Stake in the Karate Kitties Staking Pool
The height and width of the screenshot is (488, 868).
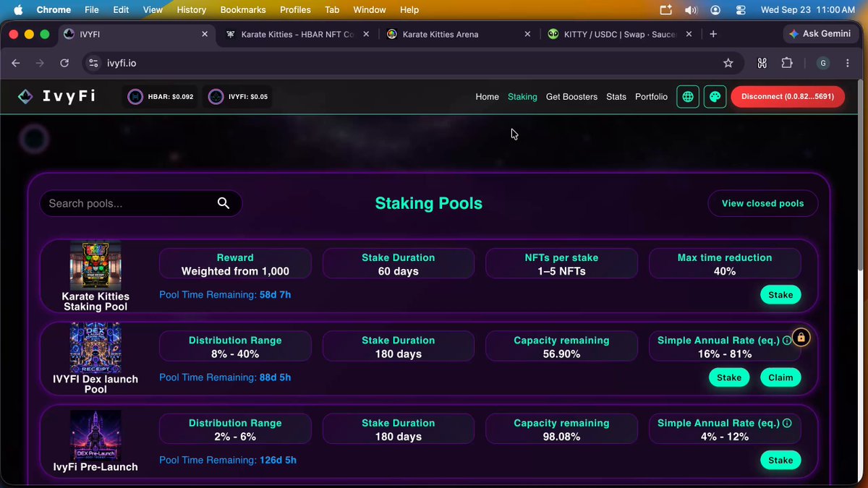tap(780, 295)
